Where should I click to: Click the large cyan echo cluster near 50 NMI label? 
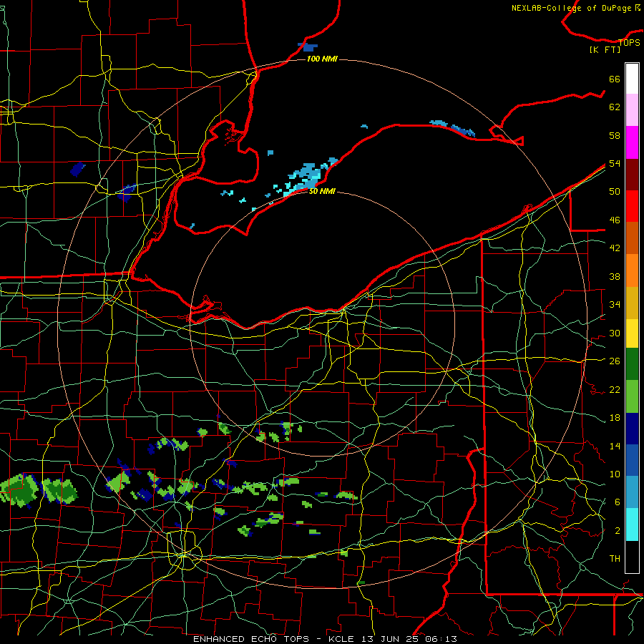point(305,177)
